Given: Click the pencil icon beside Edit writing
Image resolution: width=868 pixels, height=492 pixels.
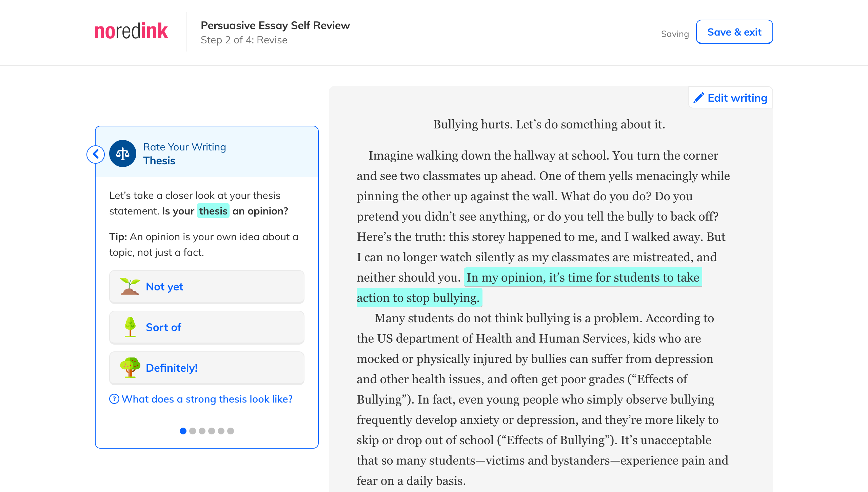Looking at the screenshot, I should pyautogui.click(x=698, y=98).
